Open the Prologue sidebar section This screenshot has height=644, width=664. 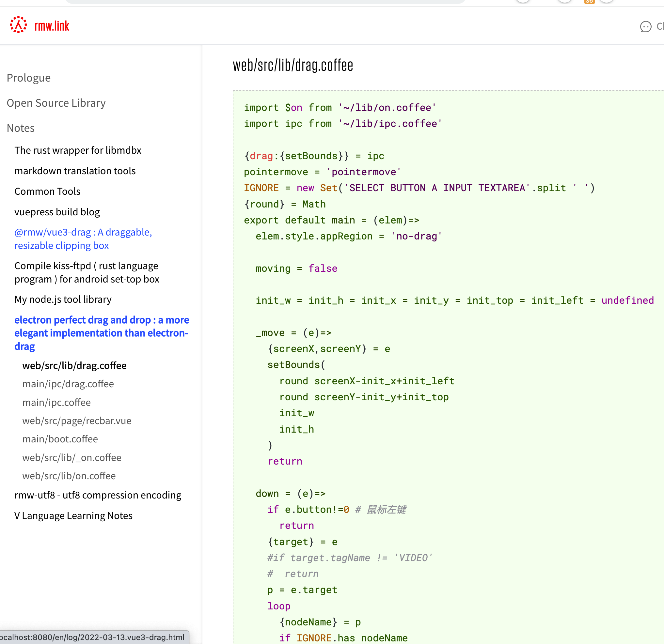coord(29,78)
